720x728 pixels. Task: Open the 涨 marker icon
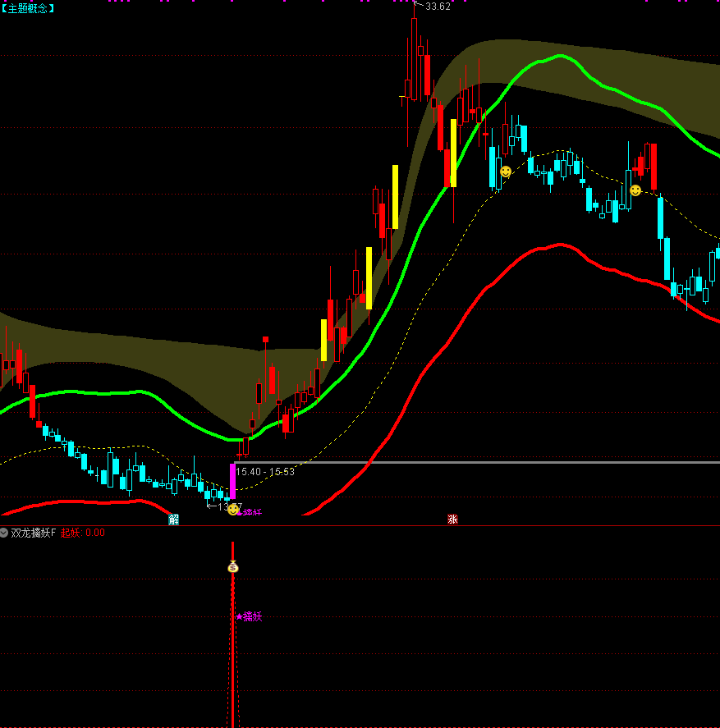point(452,519)
